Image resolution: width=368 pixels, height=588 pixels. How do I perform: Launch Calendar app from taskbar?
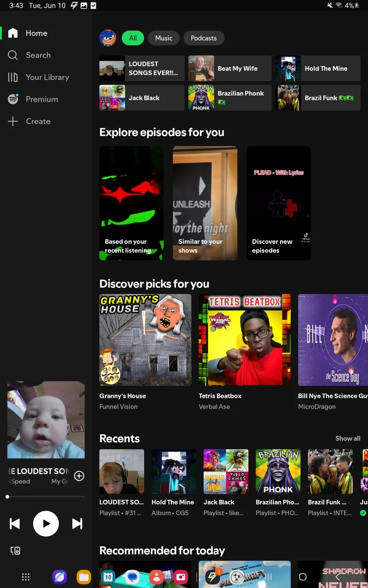click(108, 577)
